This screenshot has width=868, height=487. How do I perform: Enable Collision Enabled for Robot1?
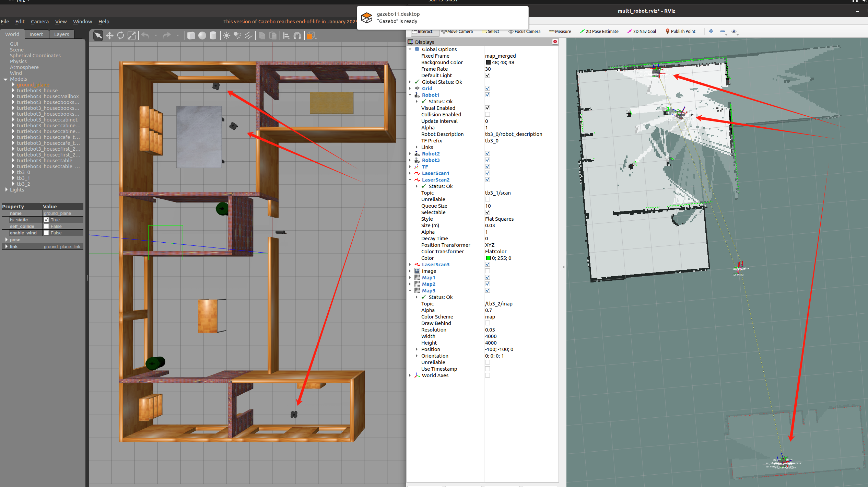tap(487, 115)
